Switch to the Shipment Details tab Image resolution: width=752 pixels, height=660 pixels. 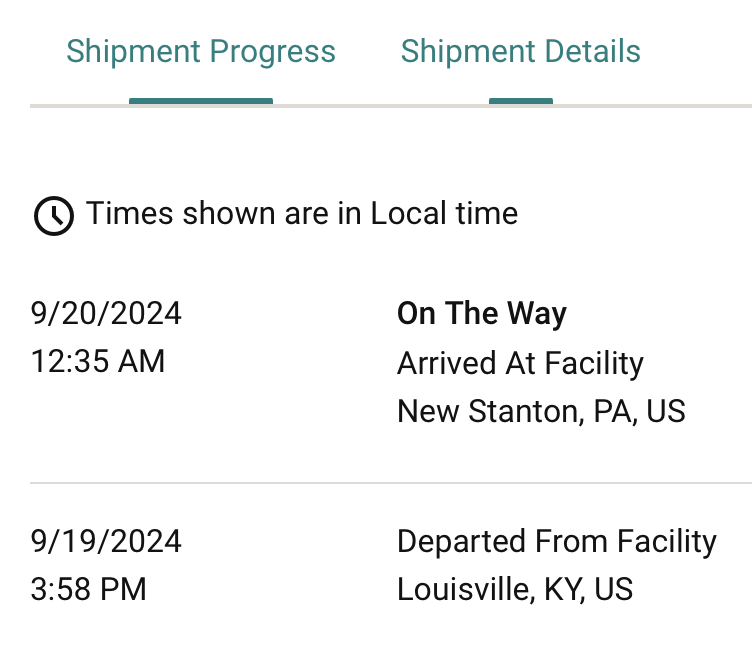pyautogui.click(x=520, y=51)
